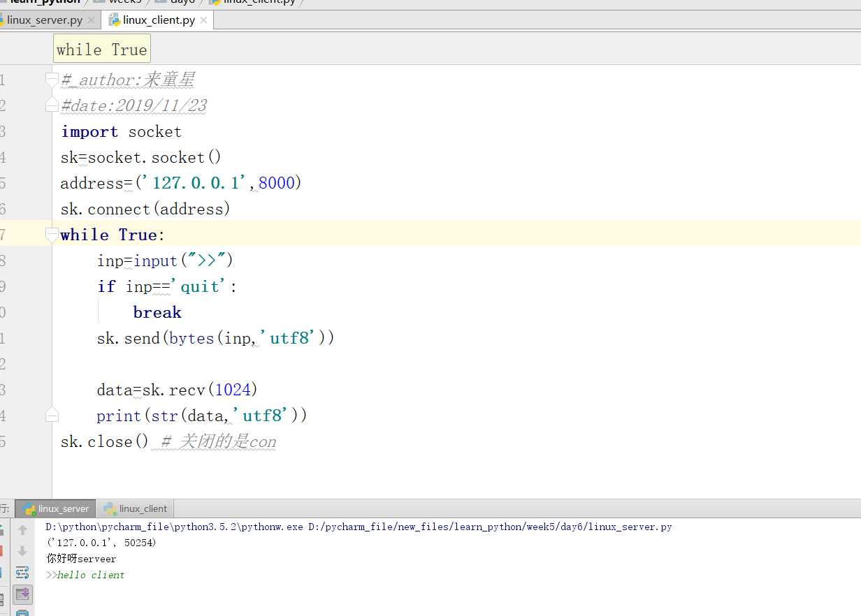Click the '#_author:来童星' comment line
Viewport: 861px width, 616px height.
tap(127, 80)
